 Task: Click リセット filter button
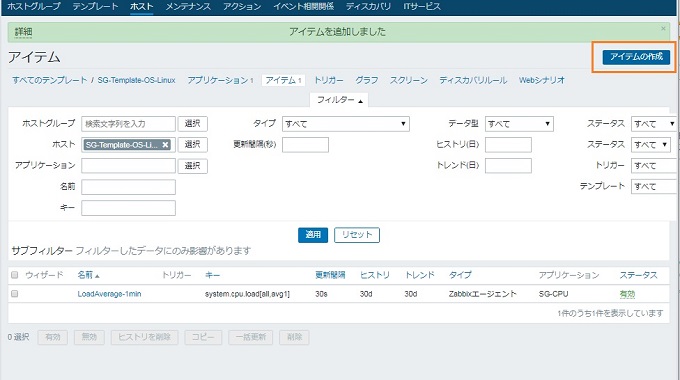click(357, 235)
